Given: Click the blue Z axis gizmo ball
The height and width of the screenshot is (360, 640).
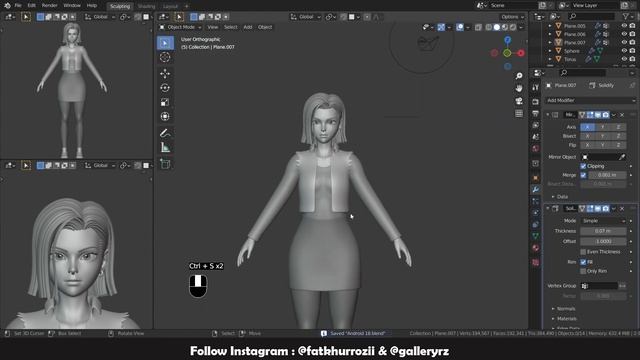Looking at the screenshot, I should pos(507,40).
